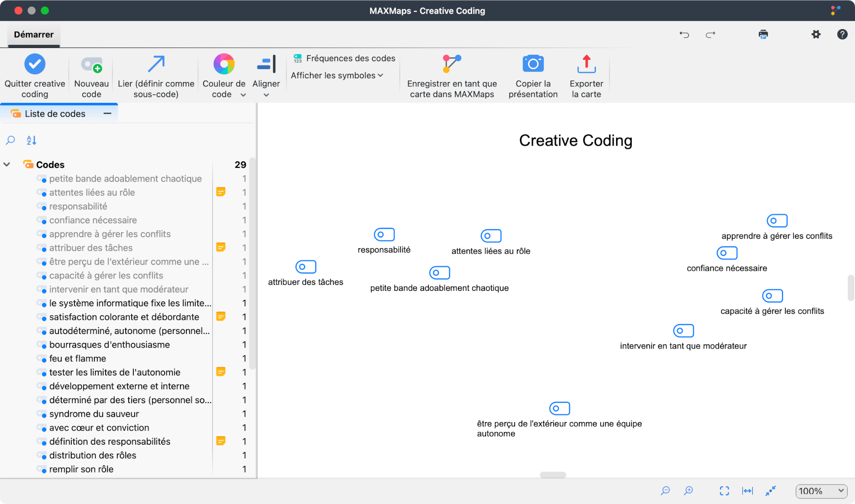This screenshot has height=504, width=855.
Task: Click the shrink arrows icon
Action: click(770, 491)
